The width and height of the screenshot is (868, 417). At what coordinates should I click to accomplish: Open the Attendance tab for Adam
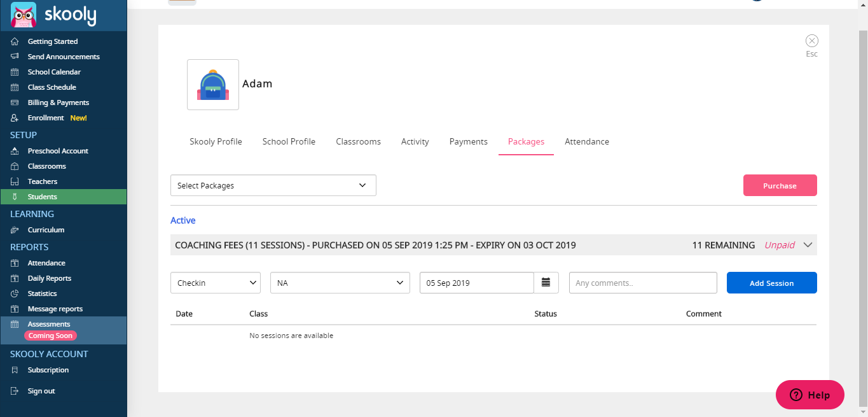pos(587,141)
